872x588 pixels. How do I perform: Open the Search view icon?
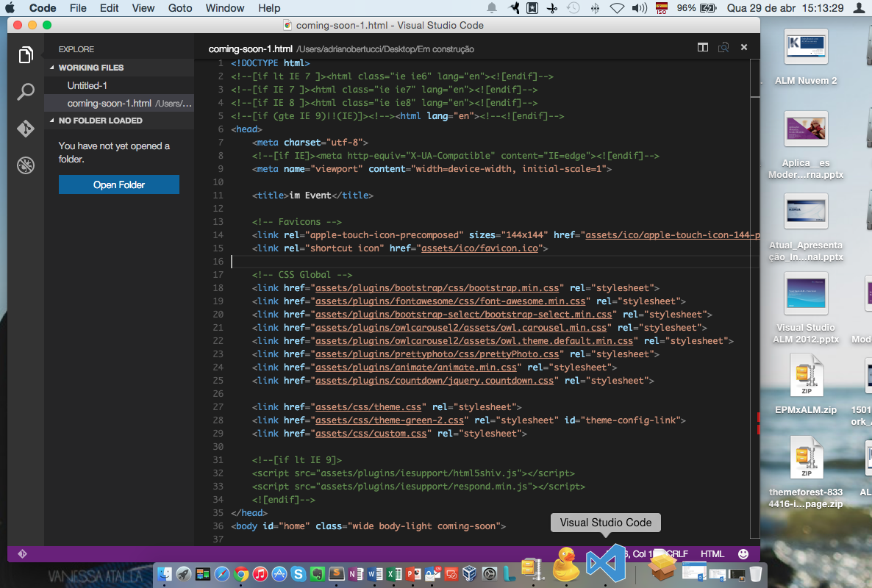pos(26,92)
